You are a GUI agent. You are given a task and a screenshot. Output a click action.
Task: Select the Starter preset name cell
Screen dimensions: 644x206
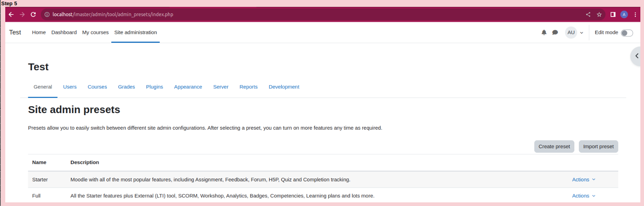point(40,180)
